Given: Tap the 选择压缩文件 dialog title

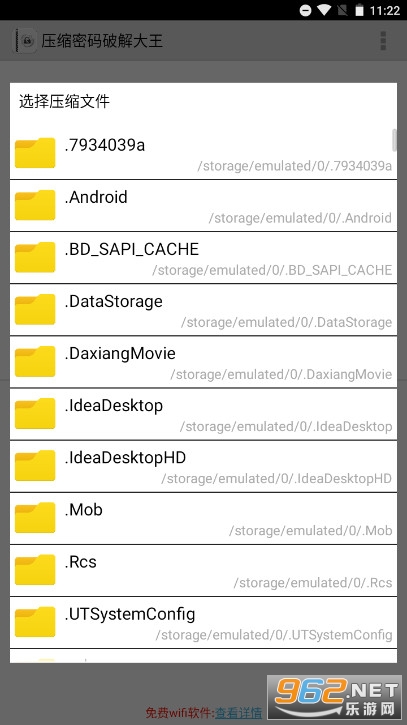Looking at the screenshot, I should coord(64,101).
